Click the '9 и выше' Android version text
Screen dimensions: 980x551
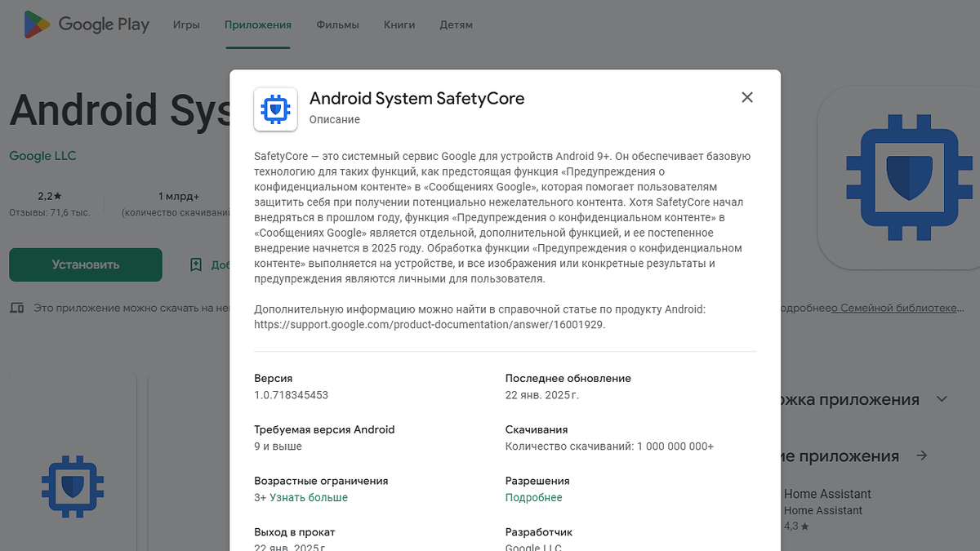278,447
